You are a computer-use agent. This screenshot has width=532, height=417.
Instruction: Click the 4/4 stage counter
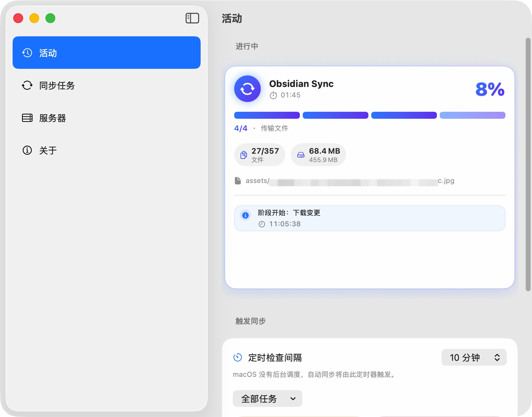(x=241, y=129)
